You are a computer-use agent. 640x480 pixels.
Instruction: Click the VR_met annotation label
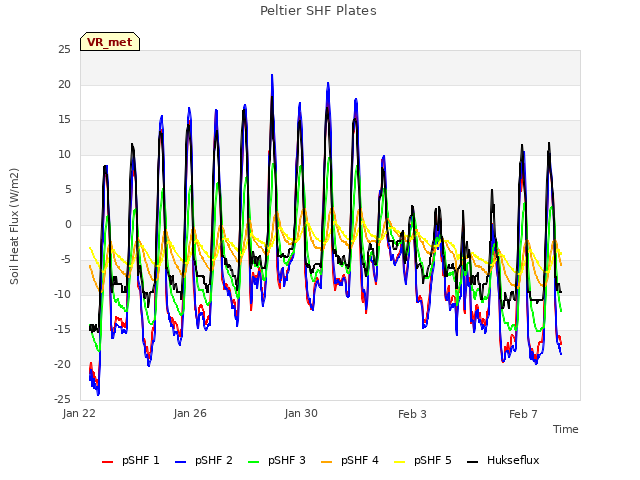click(x=110, y=42)
